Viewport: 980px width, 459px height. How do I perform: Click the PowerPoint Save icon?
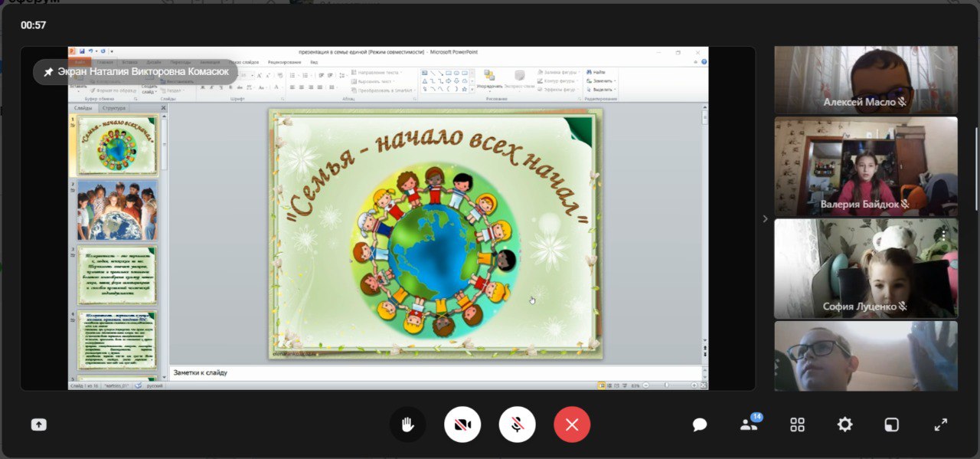pyautogui.click(x=82, y=51)
